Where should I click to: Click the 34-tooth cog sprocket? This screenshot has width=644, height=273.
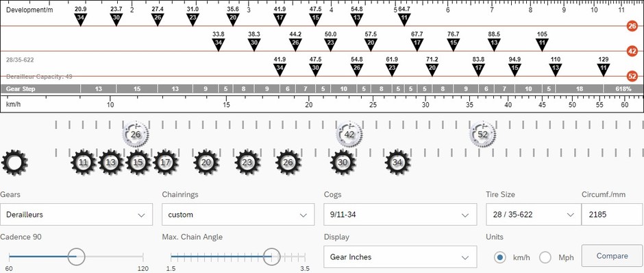point(397,163)
